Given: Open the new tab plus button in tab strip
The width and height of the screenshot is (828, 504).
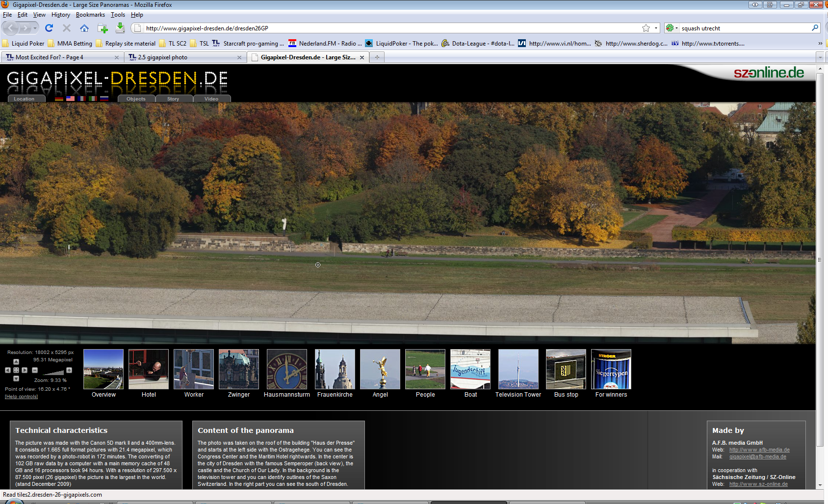Looking at the screenshot, I should click(x=377, y=57).
